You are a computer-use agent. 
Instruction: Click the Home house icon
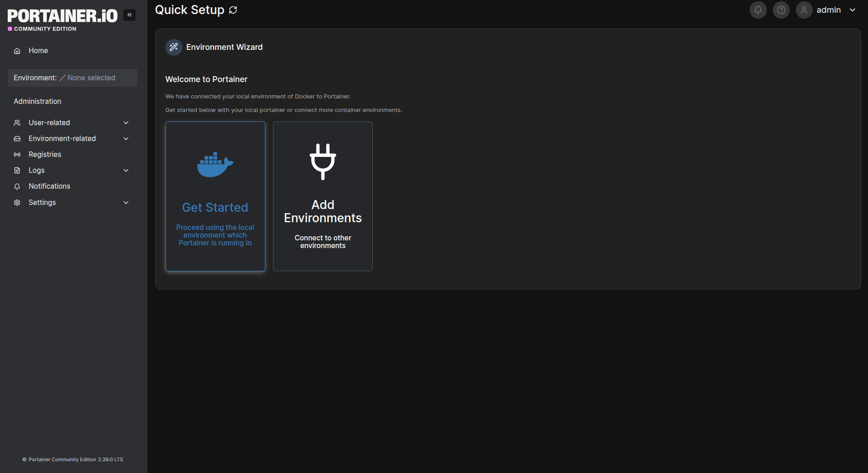click(17, 51)
